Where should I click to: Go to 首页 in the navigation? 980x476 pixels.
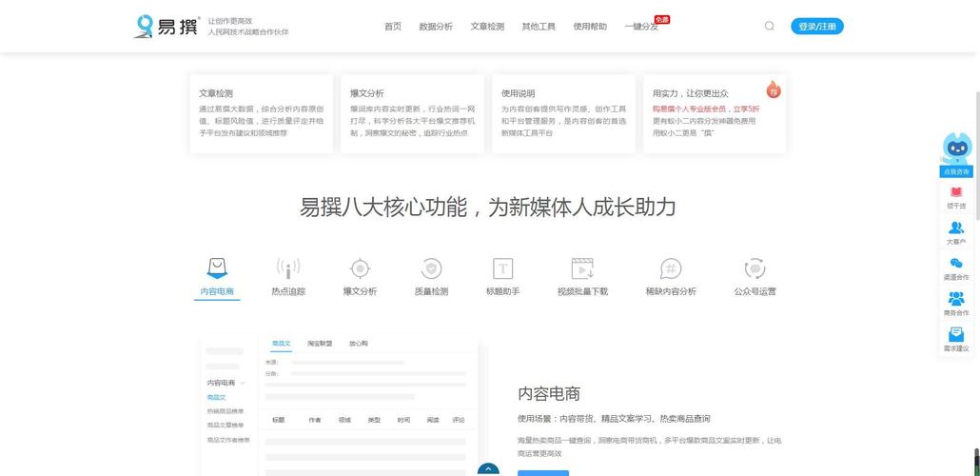(393, 27)
